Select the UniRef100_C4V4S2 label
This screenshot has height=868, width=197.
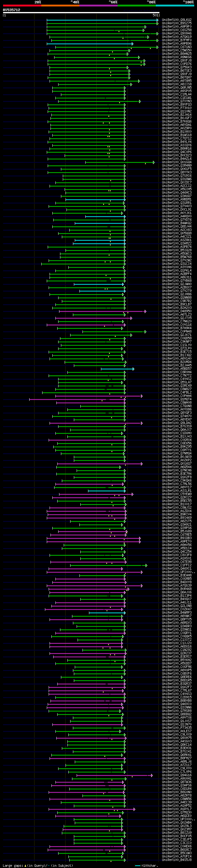(x=177, y=379)
